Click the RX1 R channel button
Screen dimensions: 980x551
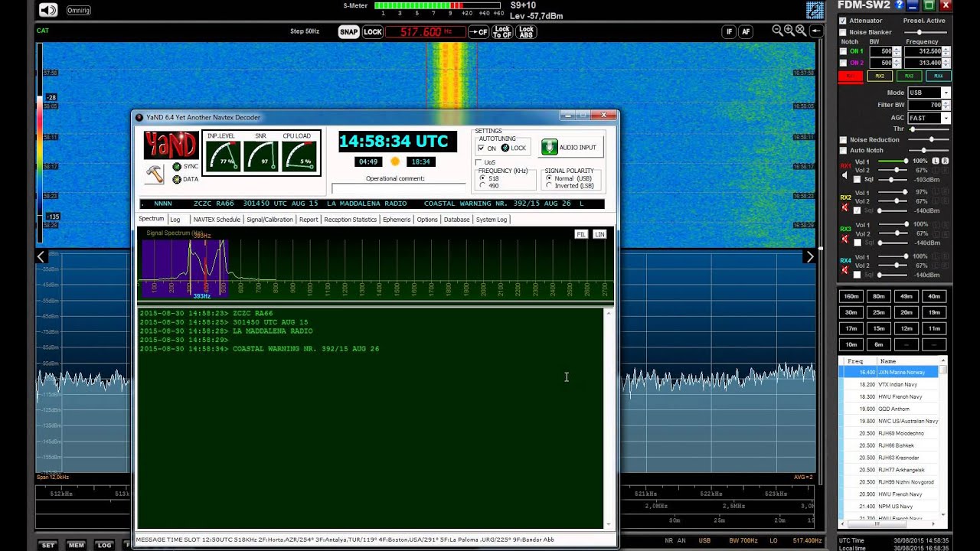point(945,161)
